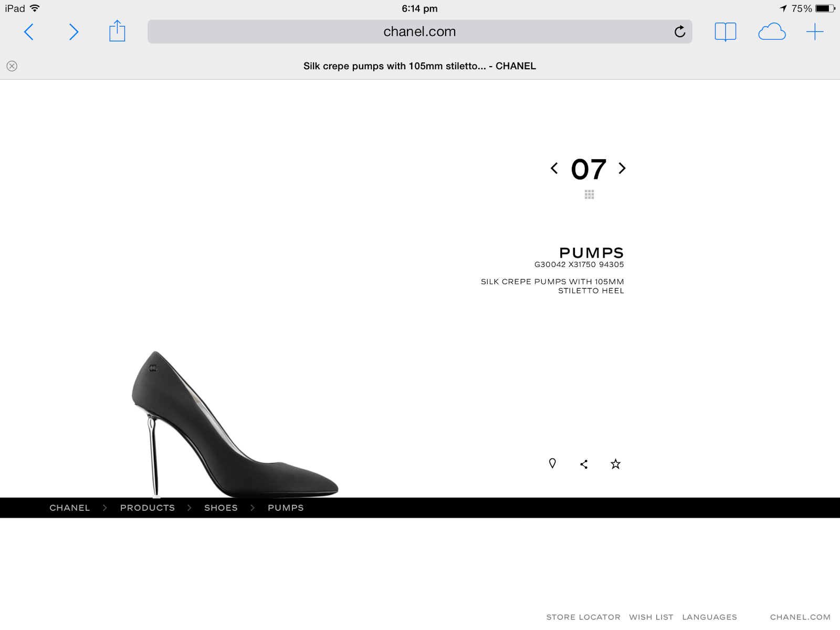Image resolution: width=840 pixels, height=630 pixels.
Task: Select the PUMPS product heading
Action: 592,253
